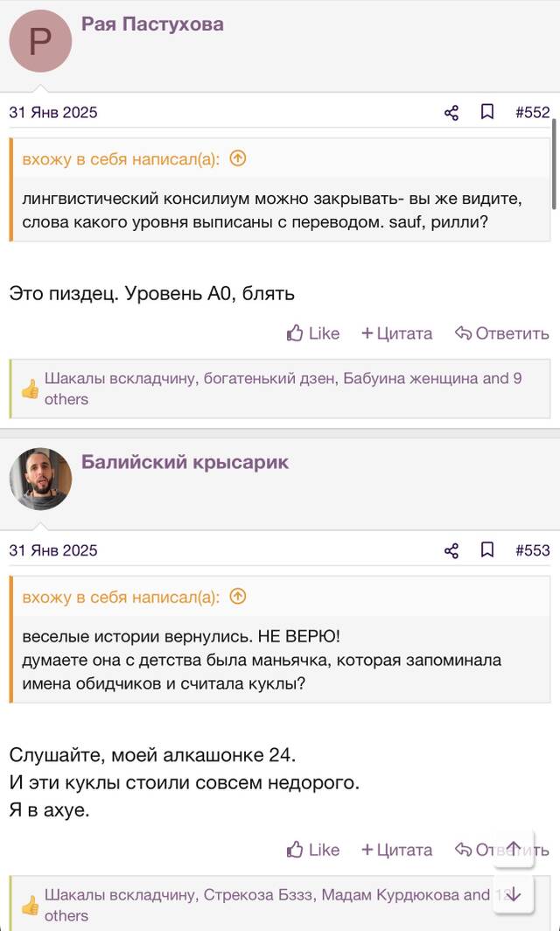Jump to quoted post in #553 arrow icon

[x=237, y=596]
